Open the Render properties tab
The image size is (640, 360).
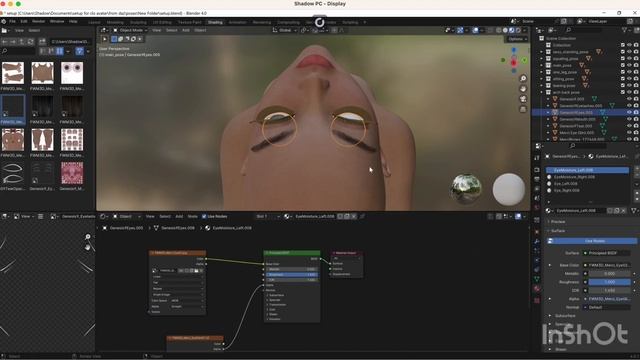point(537,170)
